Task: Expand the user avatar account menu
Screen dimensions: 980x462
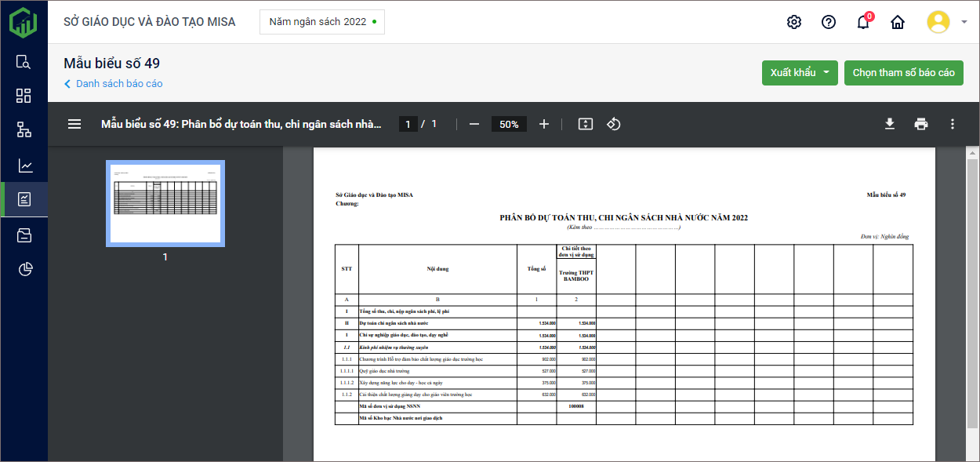Action: point(947,22)
